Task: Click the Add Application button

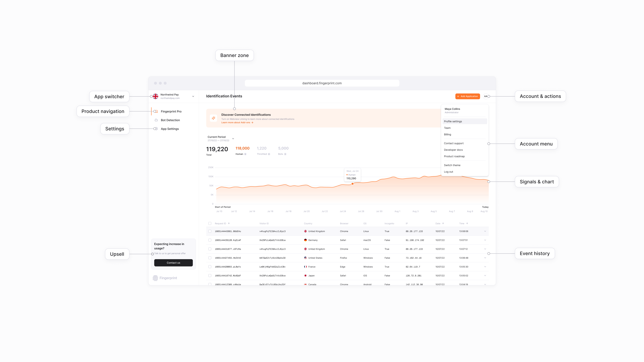Action: [468, 96]
